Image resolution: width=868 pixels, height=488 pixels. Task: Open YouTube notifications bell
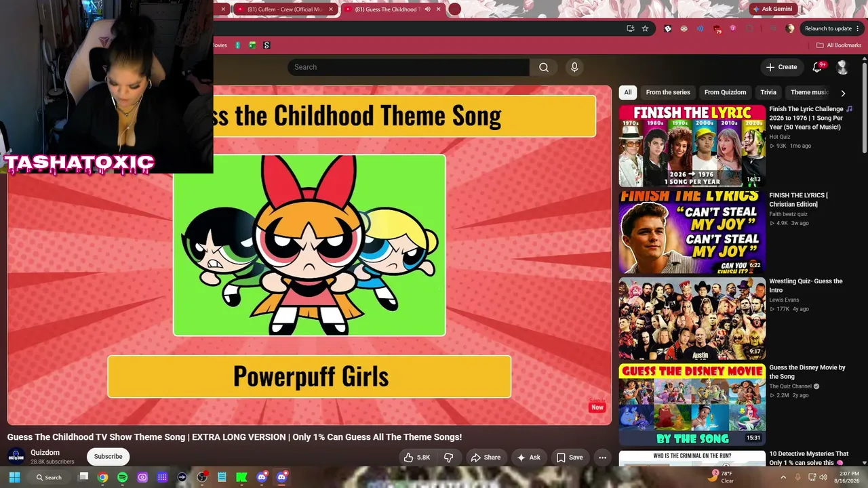coord(818,67)
